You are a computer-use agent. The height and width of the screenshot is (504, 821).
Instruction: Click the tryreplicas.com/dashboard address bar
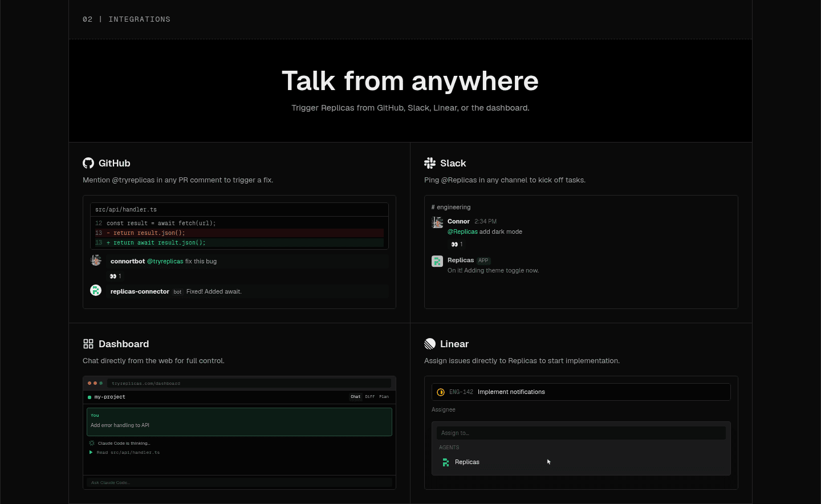tap(250, 383)
